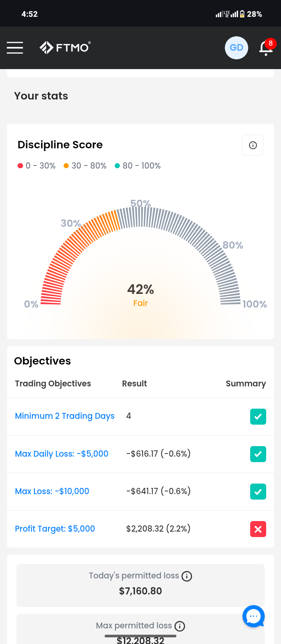281x644 pixels.
Task: Open Discipline Score info button
Action: click(x=253, y=145)
